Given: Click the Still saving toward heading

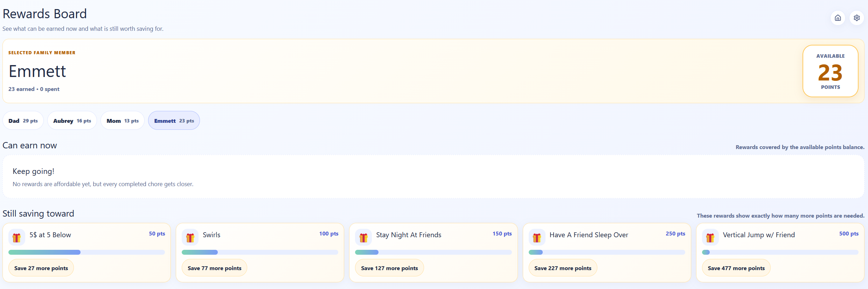Looking at the screenshot, I should tap(38, 214).
